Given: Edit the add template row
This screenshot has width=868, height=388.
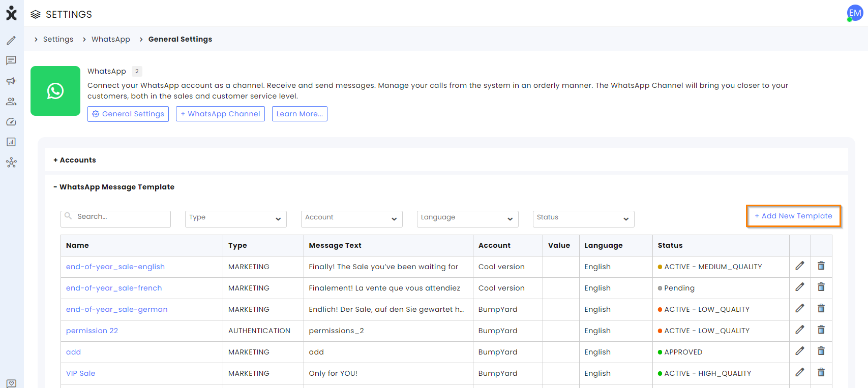Looking at the screenshot, I should click(800, 351).
